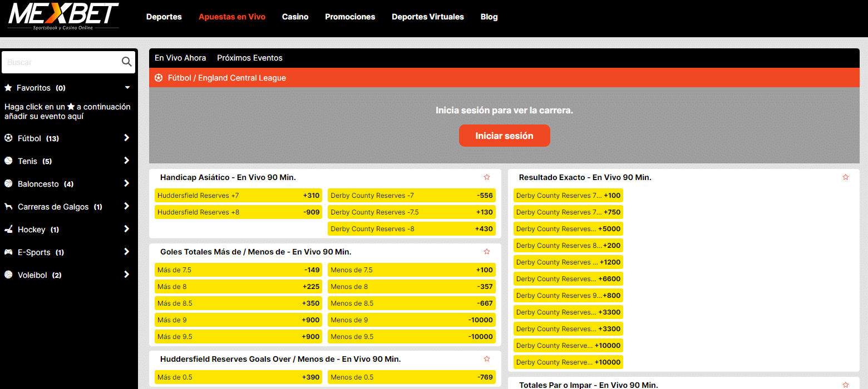Select the Huddersfield Reserves +7 odds
The image size is (868, 389).
[238, 195]
